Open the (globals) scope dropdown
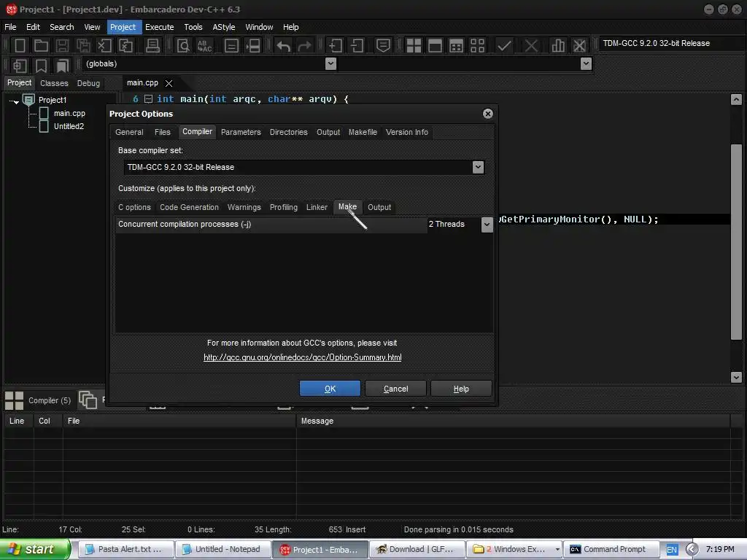This screenshot has height=560, width=747. pyautogui.click(x=330, y=64)
